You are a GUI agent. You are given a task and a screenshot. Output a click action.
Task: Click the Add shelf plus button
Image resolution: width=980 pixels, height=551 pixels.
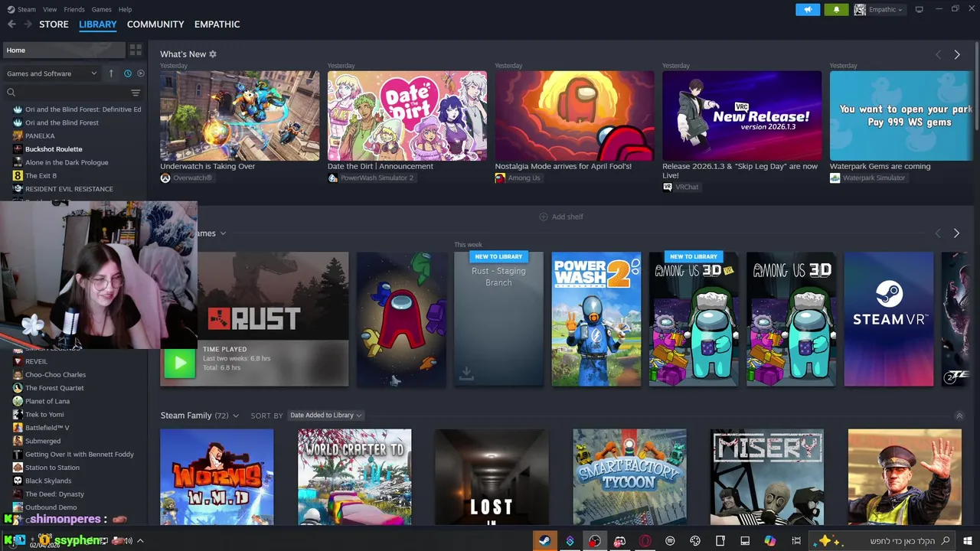[x=561, y=217]
